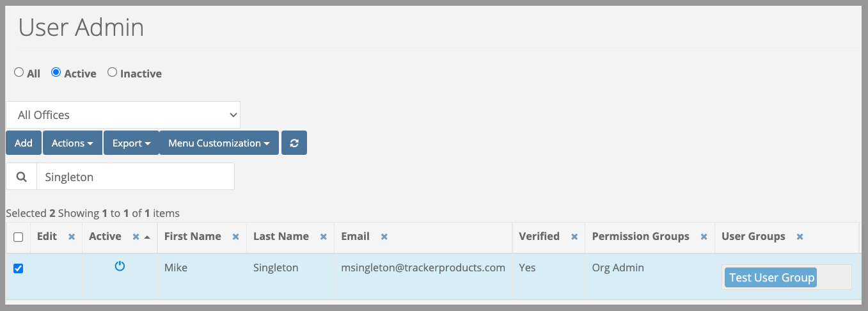Remove the First Name column via x

(236, 237)
